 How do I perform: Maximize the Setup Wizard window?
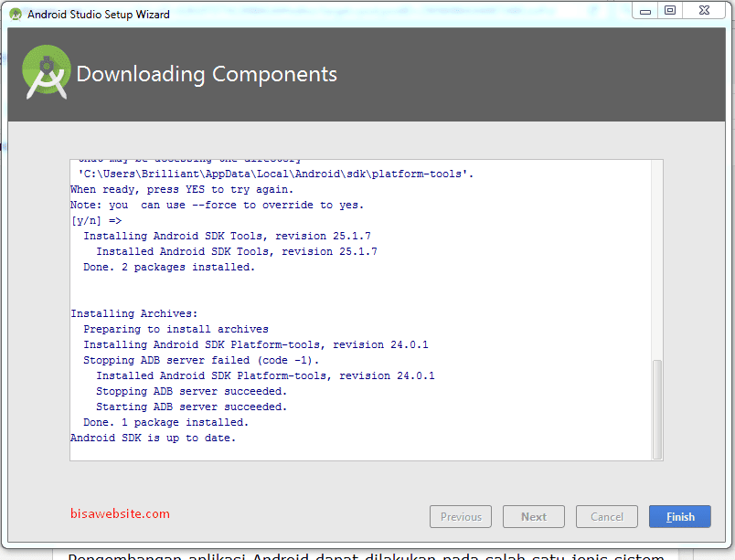(670, 11)
